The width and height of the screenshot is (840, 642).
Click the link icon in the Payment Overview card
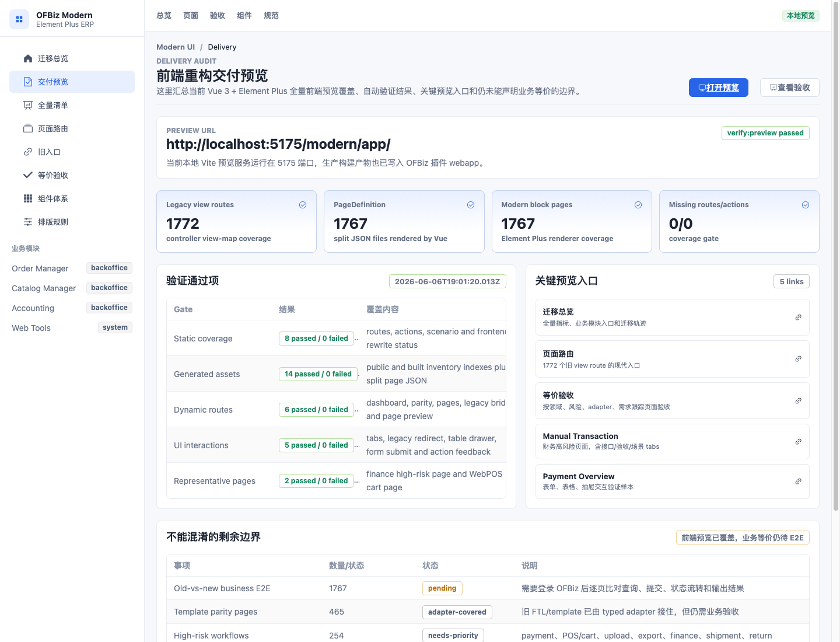[799, 481]
